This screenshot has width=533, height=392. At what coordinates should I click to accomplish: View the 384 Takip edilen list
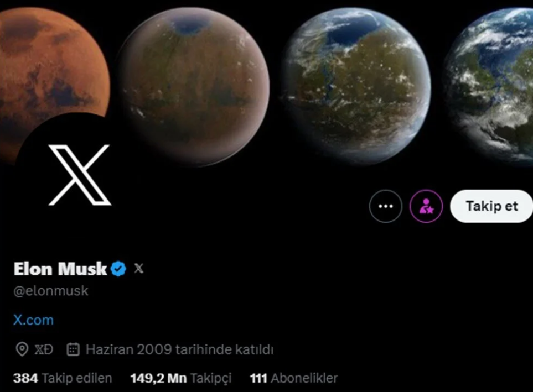63,378
